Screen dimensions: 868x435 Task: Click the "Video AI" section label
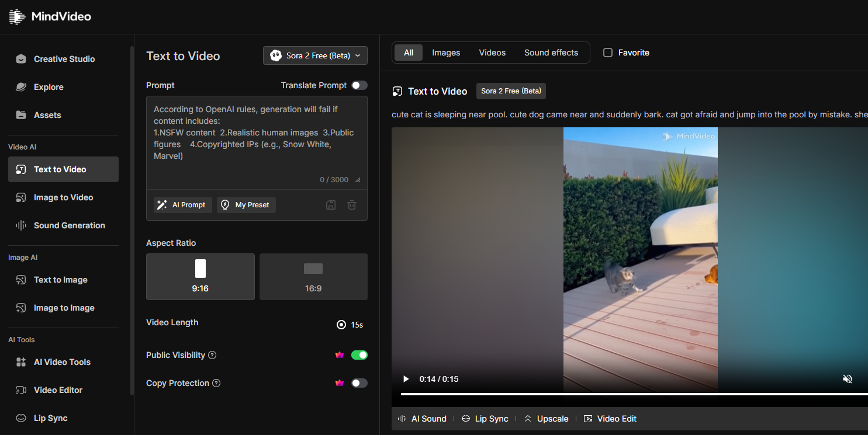pyautogui.click(x=22, y=147)
